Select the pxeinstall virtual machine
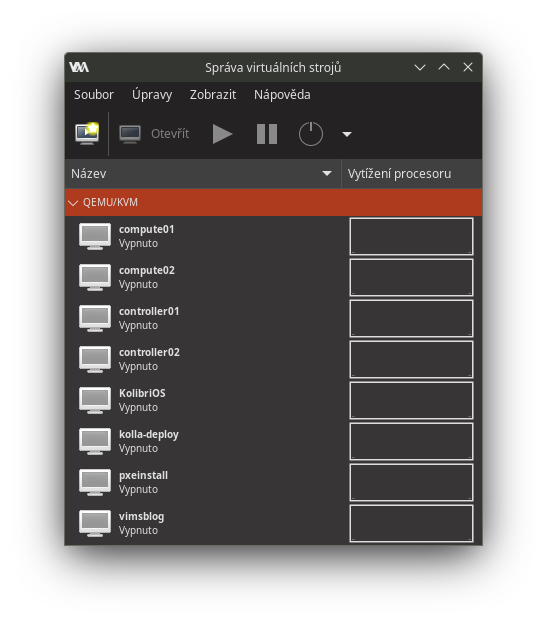Screen dimensions: 547x622 pos(274,482)
